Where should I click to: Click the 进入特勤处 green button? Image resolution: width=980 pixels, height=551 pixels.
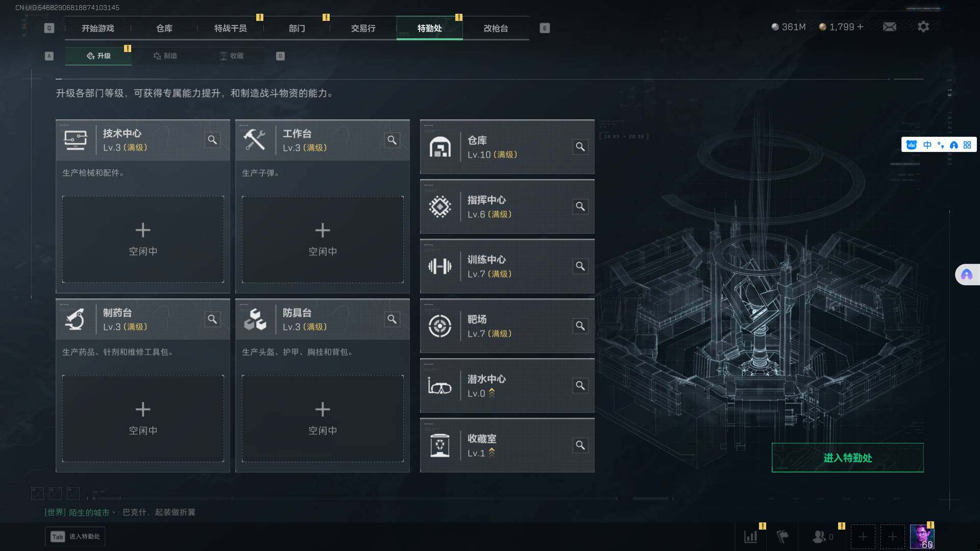pyautogui.click(x=847, y=458)
